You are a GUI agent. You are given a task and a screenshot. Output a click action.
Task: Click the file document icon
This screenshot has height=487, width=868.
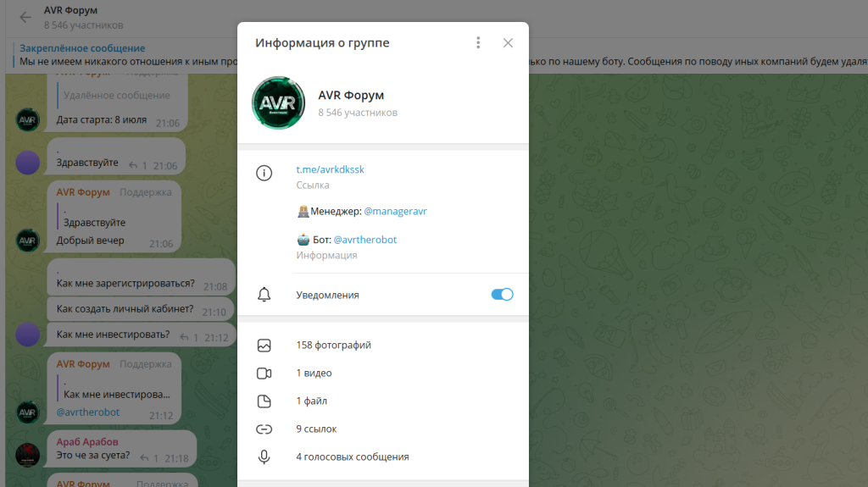click(264, 401)
